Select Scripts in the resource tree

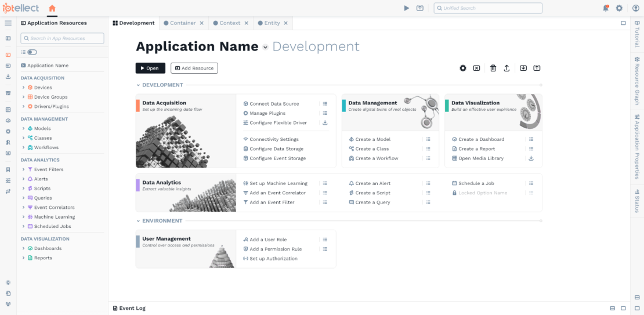[x=42, y=189]
